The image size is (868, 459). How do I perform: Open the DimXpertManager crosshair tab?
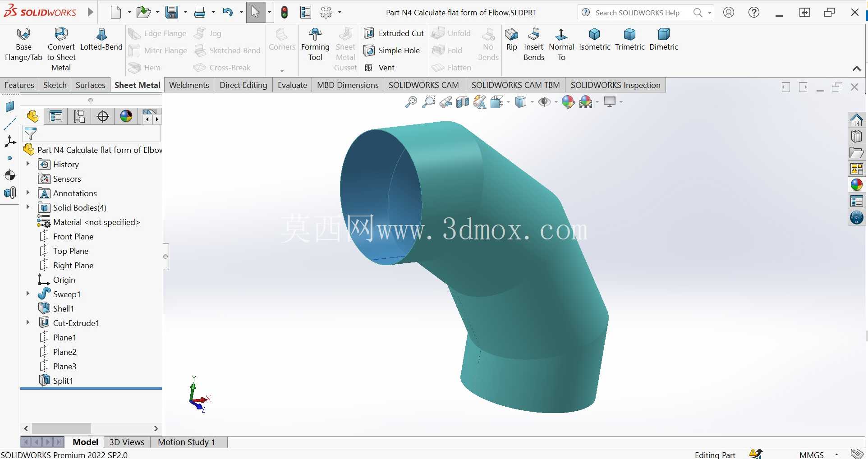pos(103,117)
